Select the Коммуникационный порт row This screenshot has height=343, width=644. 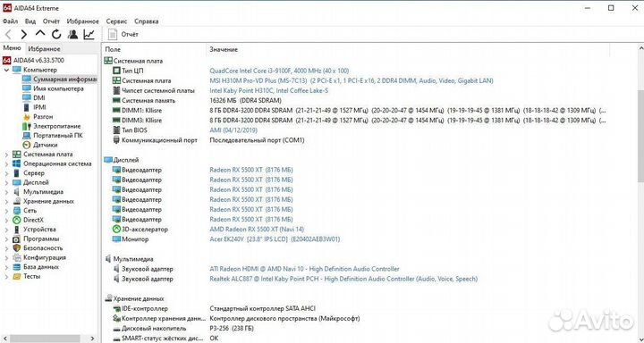coord(208,140)
